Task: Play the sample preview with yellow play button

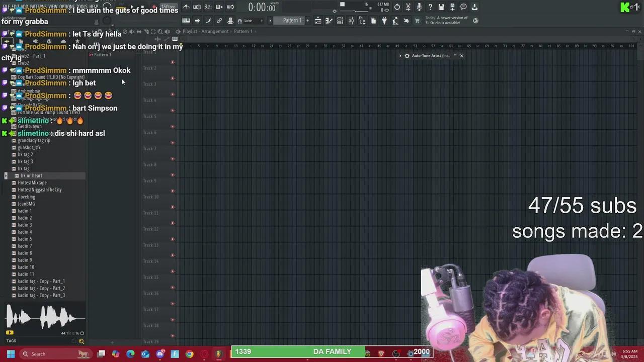Action: [x=10, y=332]
